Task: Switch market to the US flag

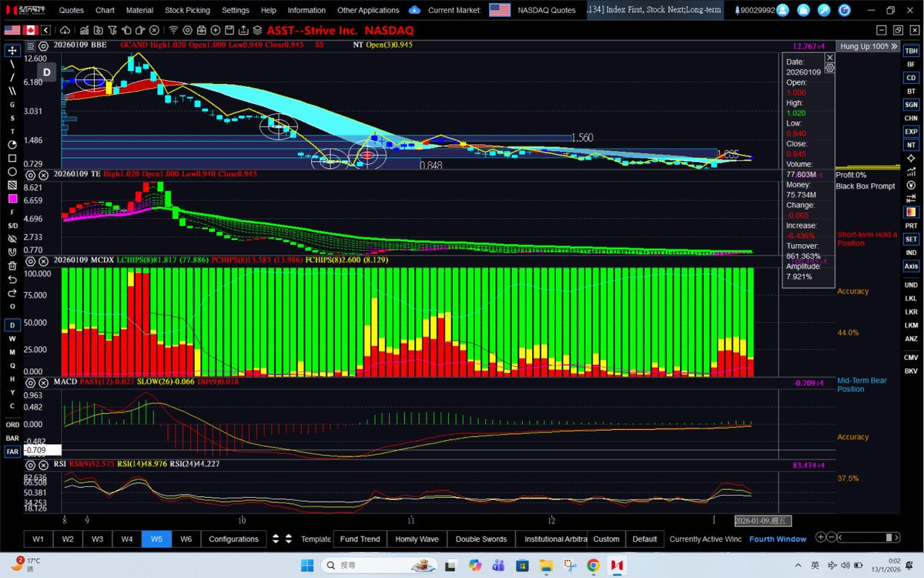Action: pyautogui.click(x=12, y=30)
